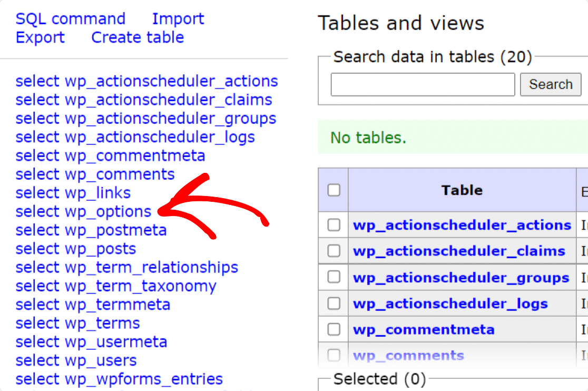Open wp_commentmeta in the sidebar list

coord(135,157)
